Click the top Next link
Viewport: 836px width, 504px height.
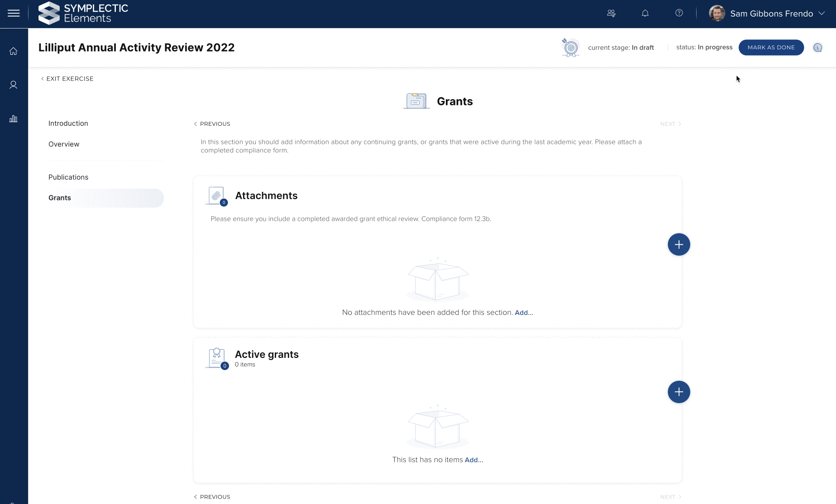click(671, 124)
